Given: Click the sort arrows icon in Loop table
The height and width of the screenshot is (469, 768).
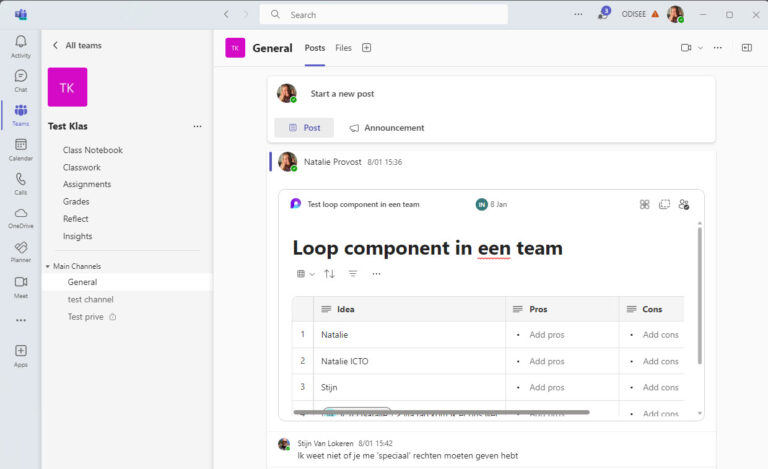Looking at the screenshot, I should pos(329,274).
